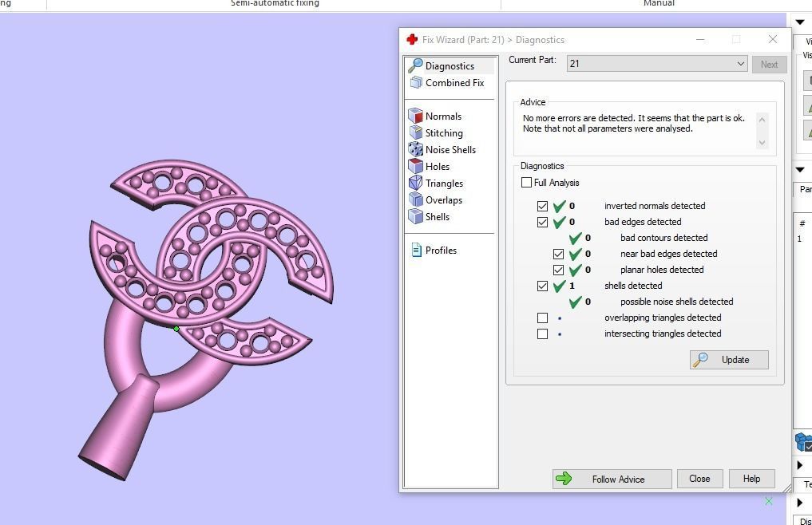The height and width of the screenshot is (525, 812).
Task: Toggle inverted normals detected checkbox
Action: click(542, 206)
